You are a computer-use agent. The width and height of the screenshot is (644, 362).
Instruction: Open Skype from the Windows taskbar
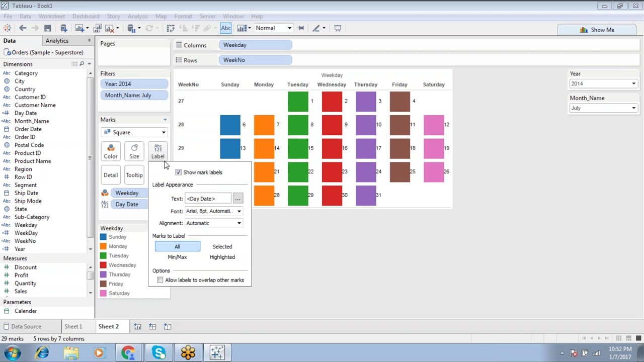coord(159,352)
